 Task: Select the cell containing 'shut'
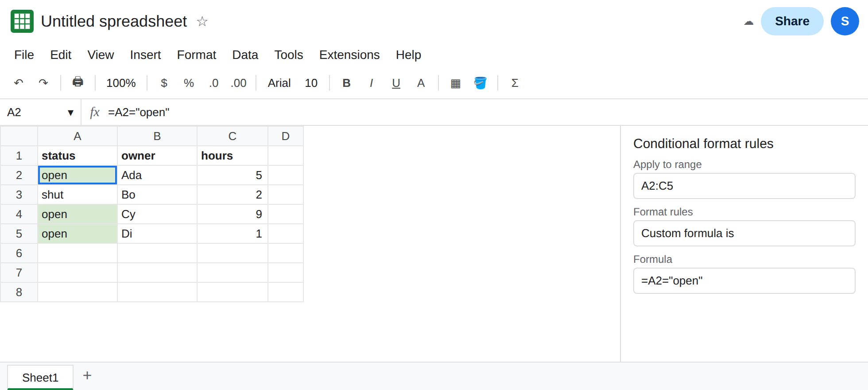pyautogui.click(x=77, y=195)
